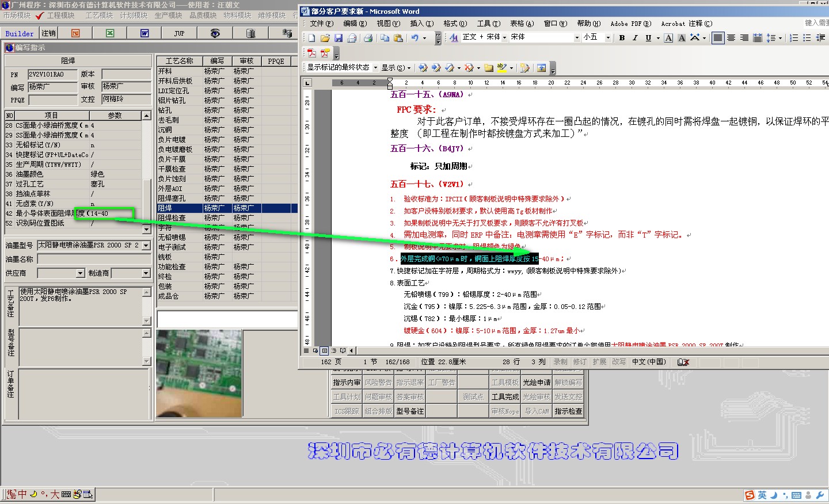Click the reviewing pane icon
Image resolution: width=829 pixels, height=504 pixels.
point(541,67)
